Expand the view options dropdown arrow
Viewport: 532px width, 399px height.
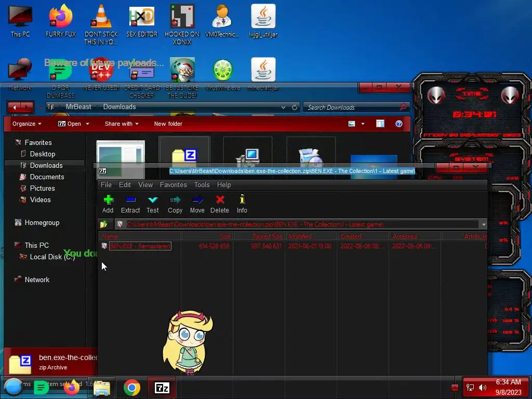tap(363, 124)
